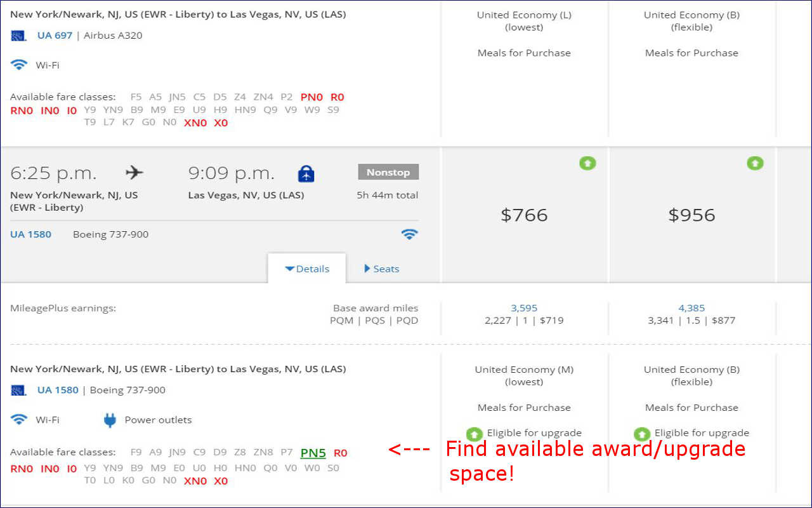Click the Wi-Fi icon in Boeing 737-900 row

pos(409,234)
